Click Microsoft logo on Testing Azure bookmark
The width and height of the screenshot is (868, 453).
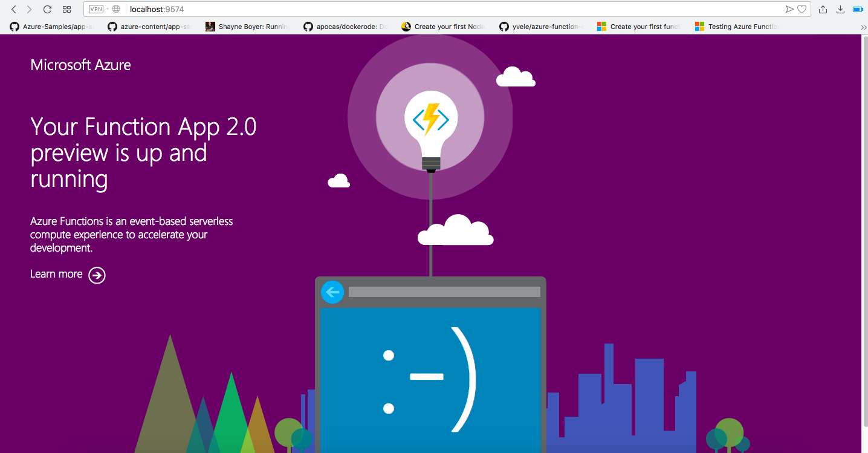(x=699, y=27)
